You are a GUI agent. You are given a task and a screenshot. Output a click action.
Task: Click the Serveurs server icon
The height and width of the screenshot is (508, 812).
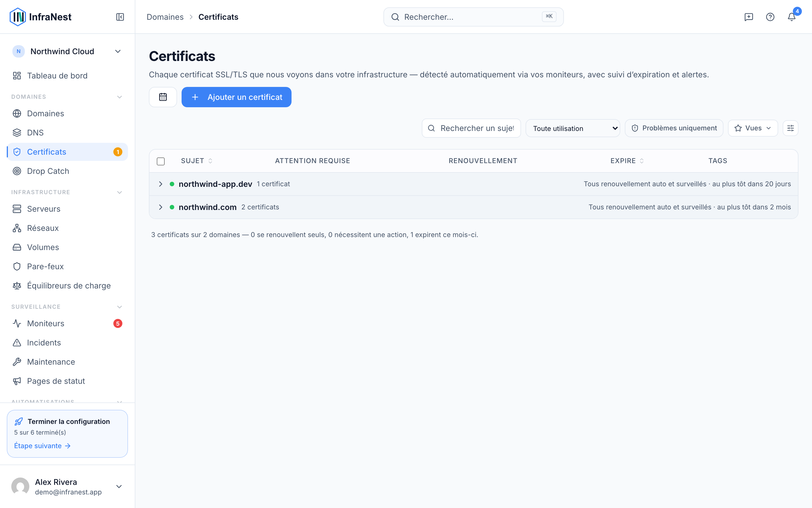coord(17,209)
